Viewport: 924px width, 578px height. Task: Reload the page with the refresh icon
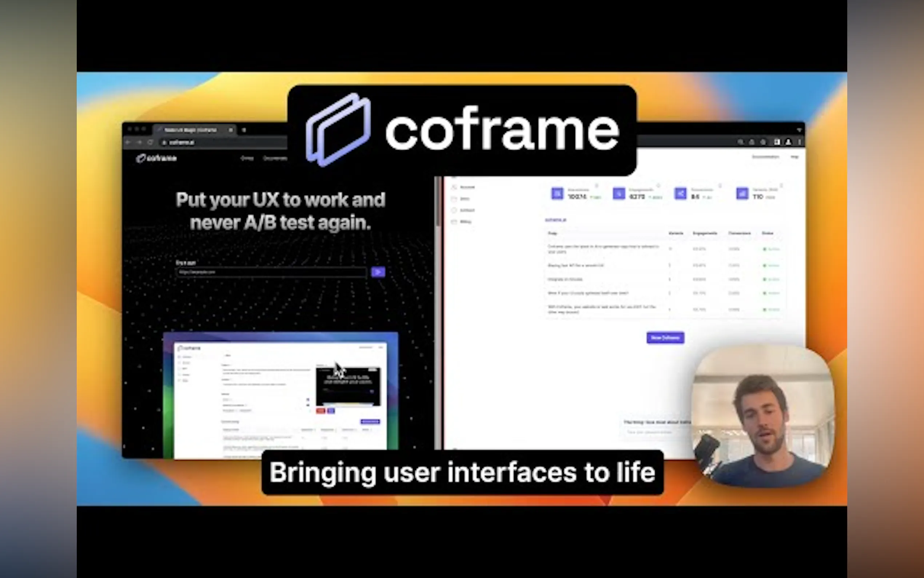coord(151,142)
